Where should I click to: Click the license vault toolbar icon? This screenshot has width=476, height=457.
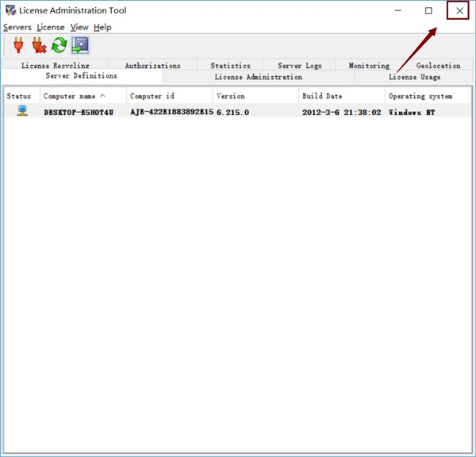click(x=80, y=45)
